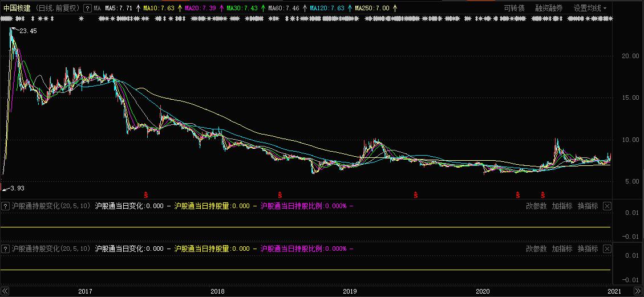Click the green MA30:7.43 label
The image size is (644, 297).
[x=242, y=8]
